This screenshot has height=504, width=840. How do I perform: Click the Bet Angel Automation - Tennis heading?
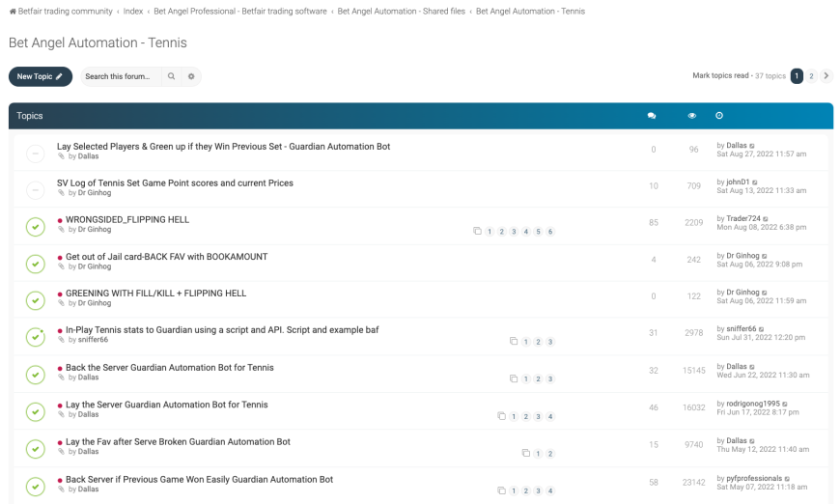coord(98,42)
